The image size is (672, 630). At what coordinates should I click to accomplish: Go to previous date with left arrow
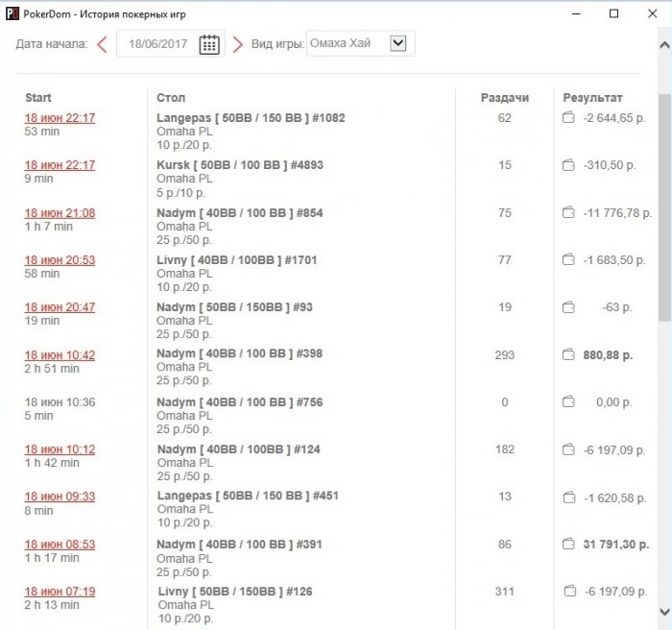(102, 44)
